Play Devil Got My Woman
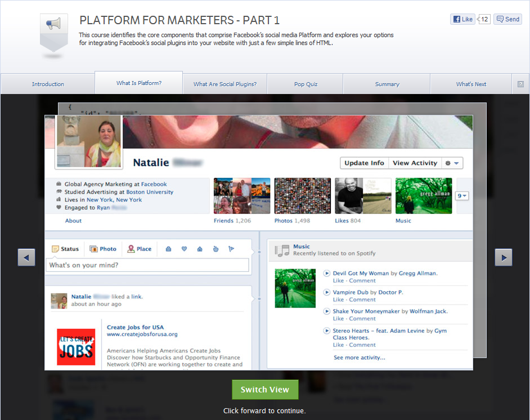530x420 pixels. [326, 273]
